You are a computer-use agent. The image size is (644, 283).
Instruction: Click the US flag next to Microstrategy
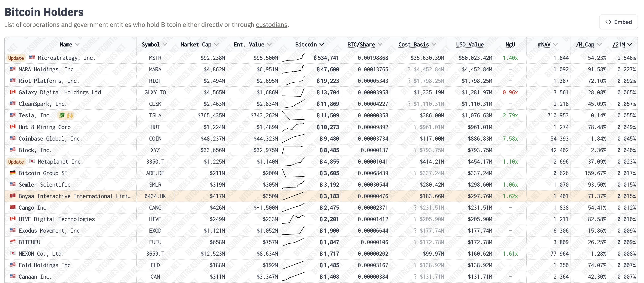pos(32,57)
